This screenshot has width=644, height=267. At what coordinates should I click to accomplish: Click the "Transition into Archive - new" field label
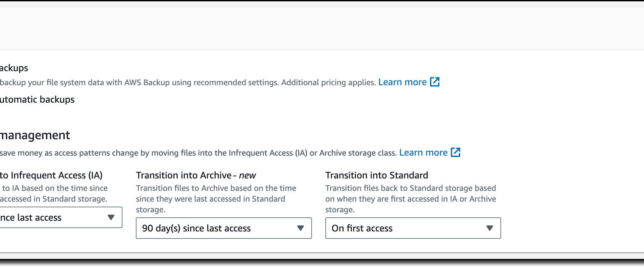pyautogui.click(x=196, y=175)
